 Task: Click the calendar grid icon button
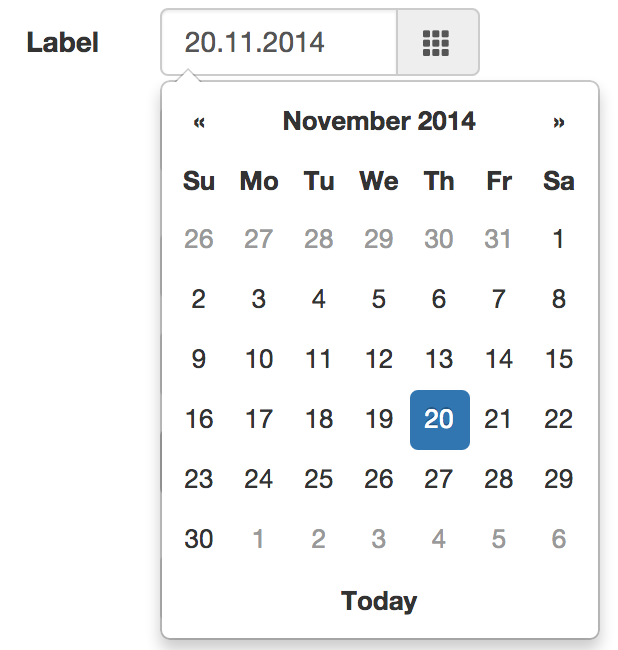pos(438,42)
